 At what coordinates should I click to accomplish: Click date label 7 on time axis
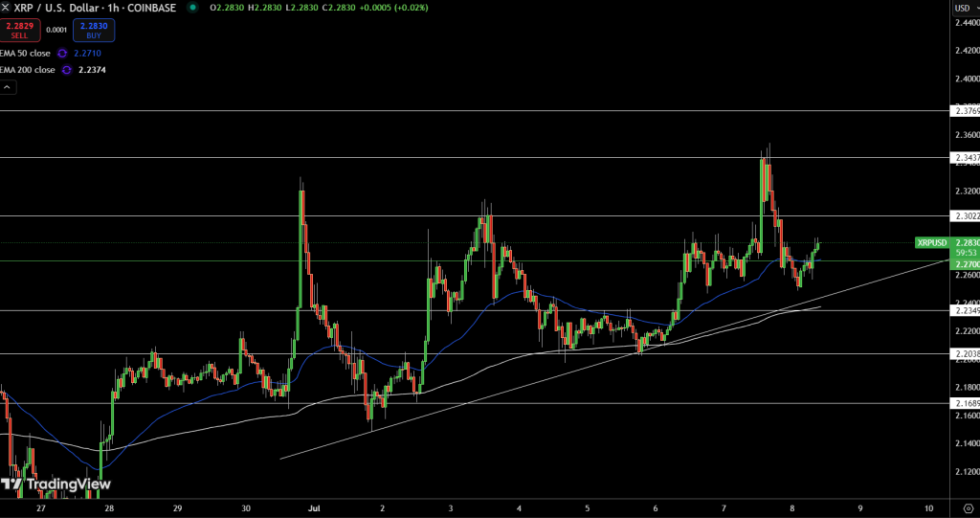click(724, 508)
